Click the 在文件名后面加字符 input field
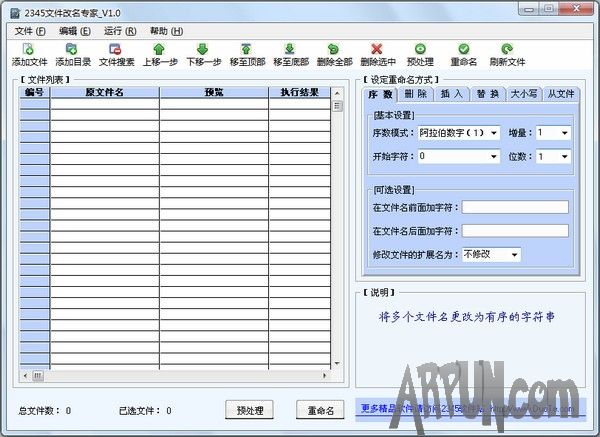The image size is (600, 437). [x=515, y=231]
